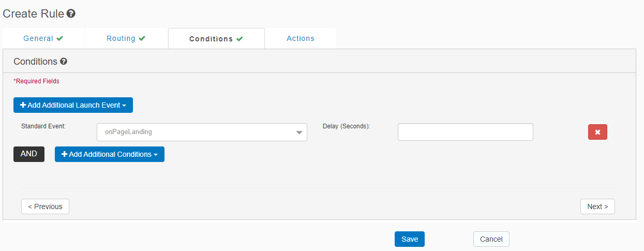Click the help icon beside Conditions heading
The height and width of the screenshot is (251, 644).
click(64, 62)
